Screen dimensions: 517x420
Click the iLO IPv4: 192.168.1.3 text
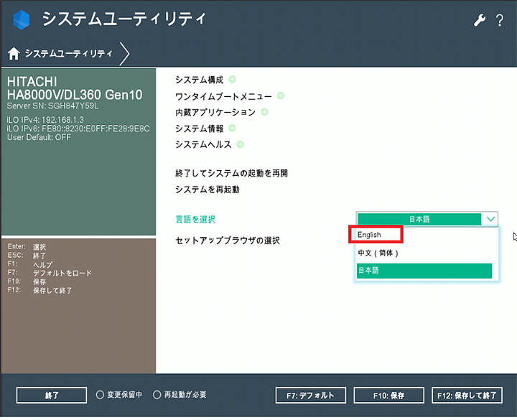pyautogui.click(x=45, y=120)
